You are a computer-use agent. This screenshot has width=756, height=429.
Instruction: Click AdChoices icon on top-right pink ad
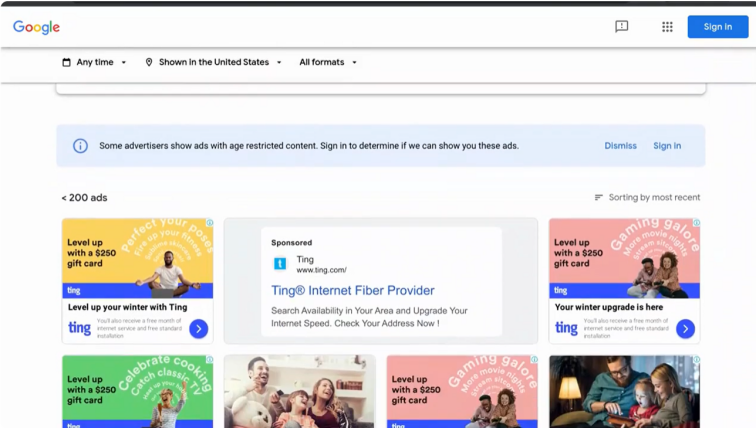click(697, 223)
